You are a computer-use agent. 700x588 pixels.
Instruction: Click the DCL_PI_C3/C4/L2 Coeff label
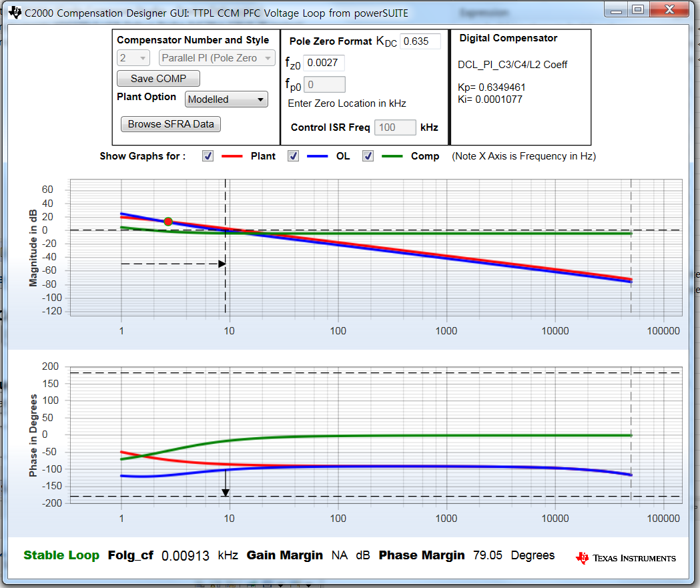(512, 65)
